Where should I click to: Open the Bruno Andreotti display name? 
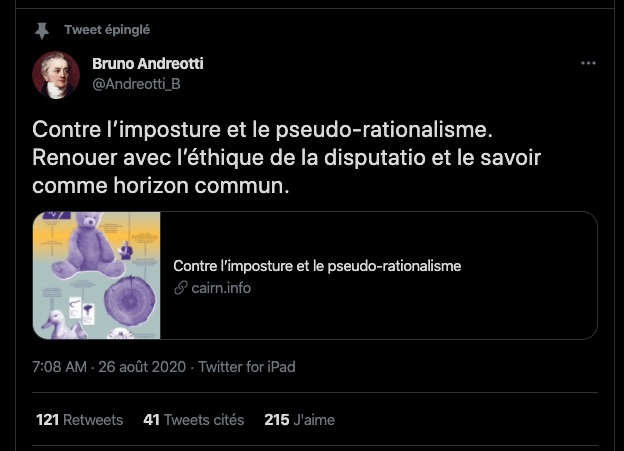pyautogui.click(x=147, y=64)
